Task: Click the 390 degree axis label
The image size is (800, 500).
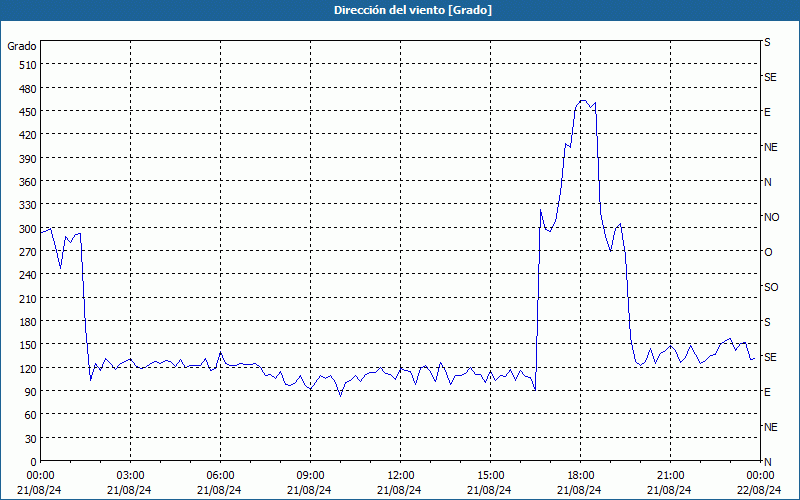Action: tap(29, 158)
